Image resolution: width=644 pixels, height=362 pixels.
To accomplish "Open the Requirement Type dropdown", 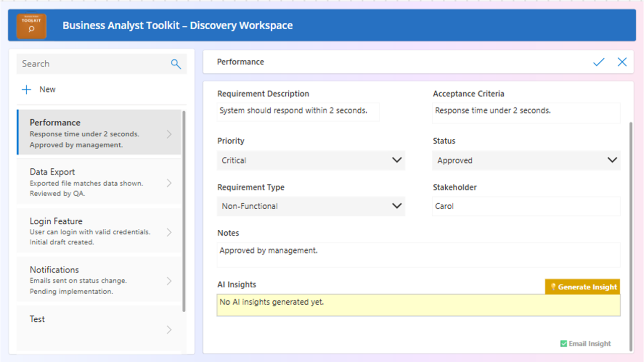I will pyautogui.click(x=311, y=206).
